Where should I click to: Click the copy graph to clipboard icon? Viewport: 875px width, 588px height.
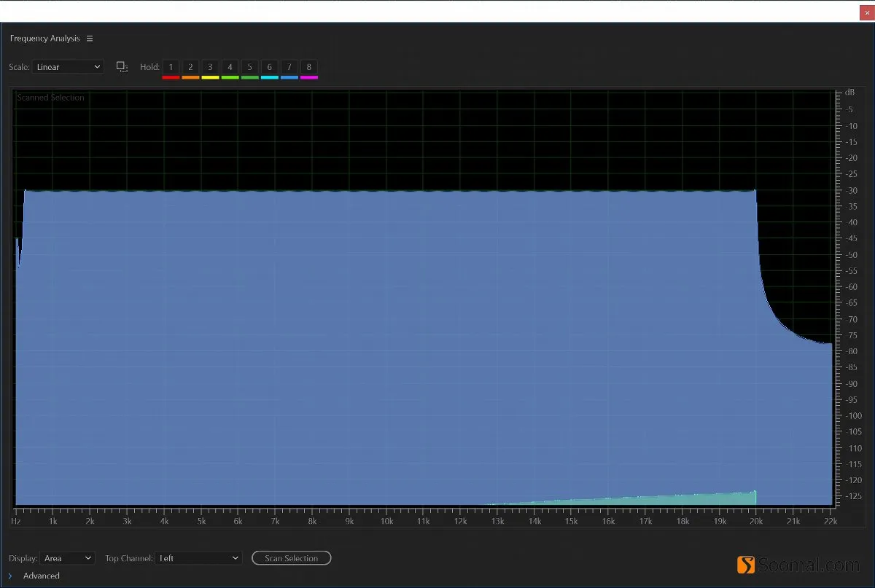122,66
